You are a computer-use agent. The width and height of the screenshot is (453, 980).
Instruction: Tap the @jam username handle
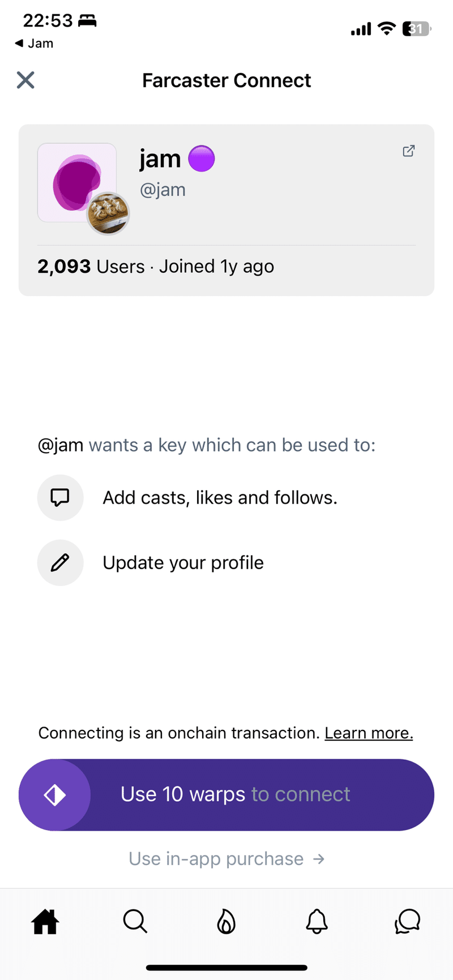click(163, 190)
